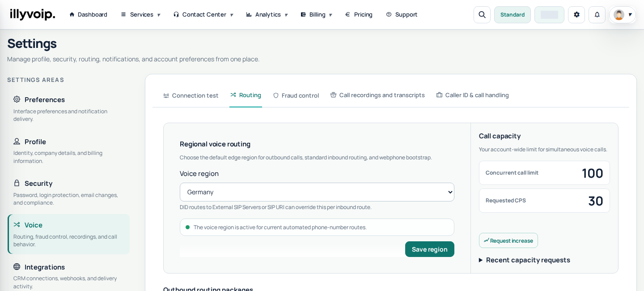This screenshot has height=291, width=644.
Task: Click the Connection test tab icon
Action: pos(166,95)
